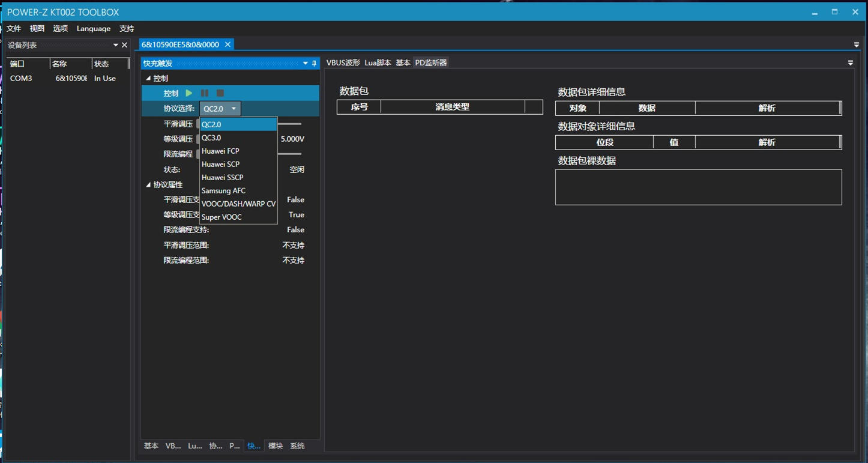Open the bottom P... panel tab
Screen dimensions: 868x463
click(x=235, y=446)
